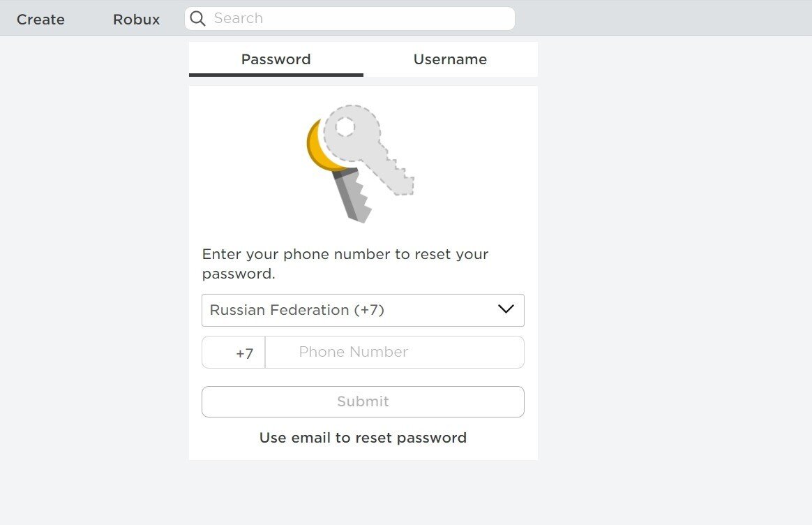Click the magnifying glass search icon
This screenshot has height=525, width=812.
tap(197, 19)
